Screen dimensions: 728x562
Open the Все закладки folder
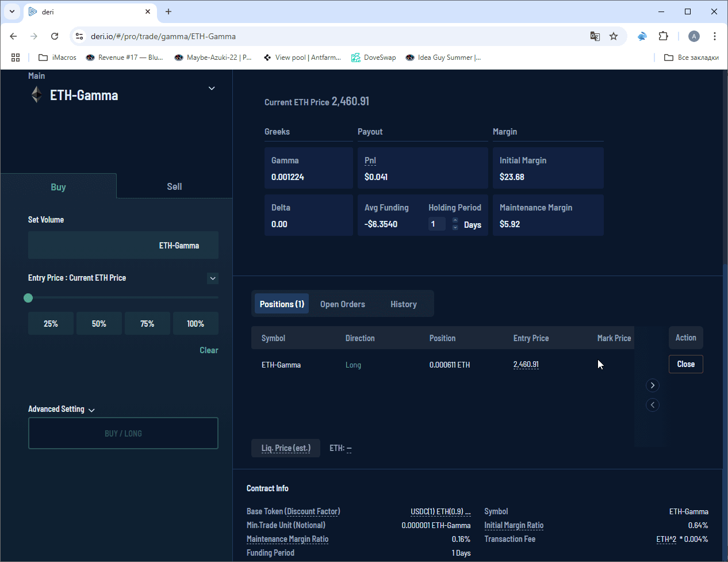pyautogui.click(x=691, y=58)
